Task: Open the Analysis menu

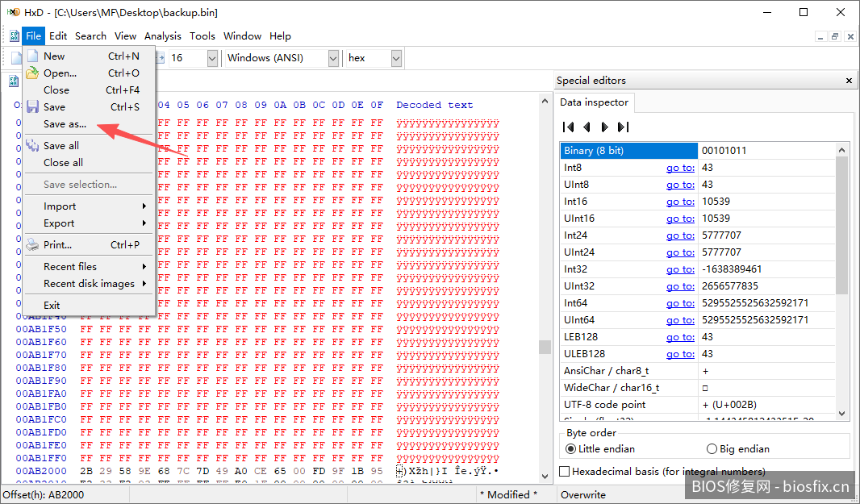Action: (x=162, y=36)
